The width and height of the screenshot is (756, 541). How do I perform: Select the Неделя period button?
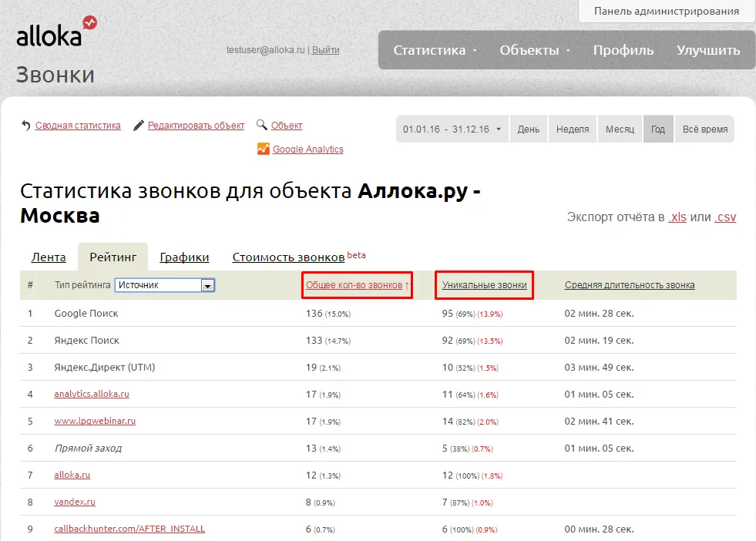pos(573,129)
